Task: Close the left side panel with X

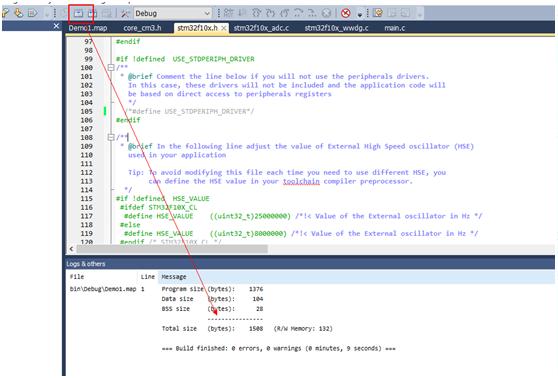Action: pos(56,26)
